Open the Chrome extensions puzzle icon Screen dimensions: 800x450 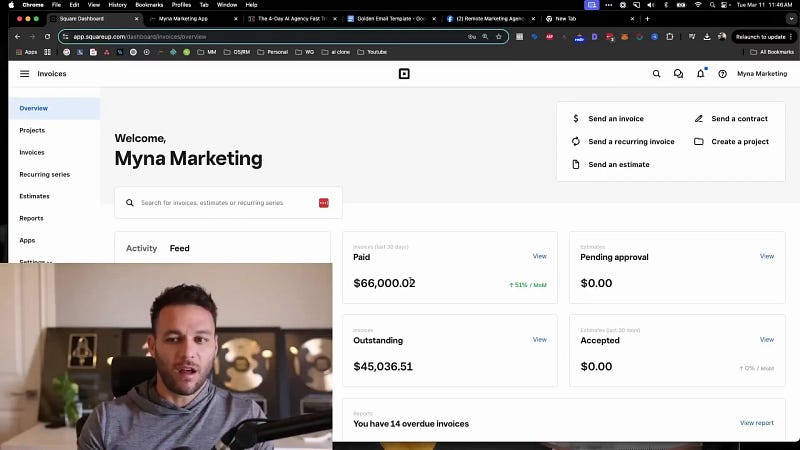click(670, 37)
